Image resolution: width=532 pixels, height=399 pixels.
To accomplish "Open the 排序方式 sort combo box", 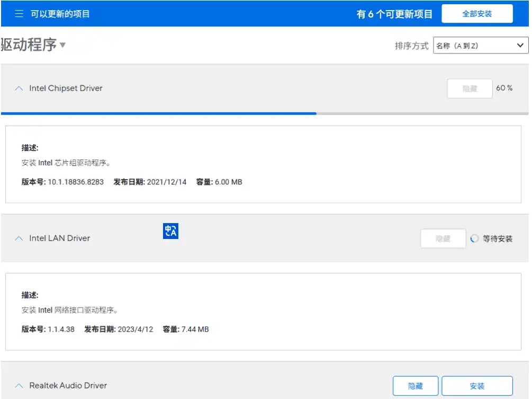I will coord(481,46).
